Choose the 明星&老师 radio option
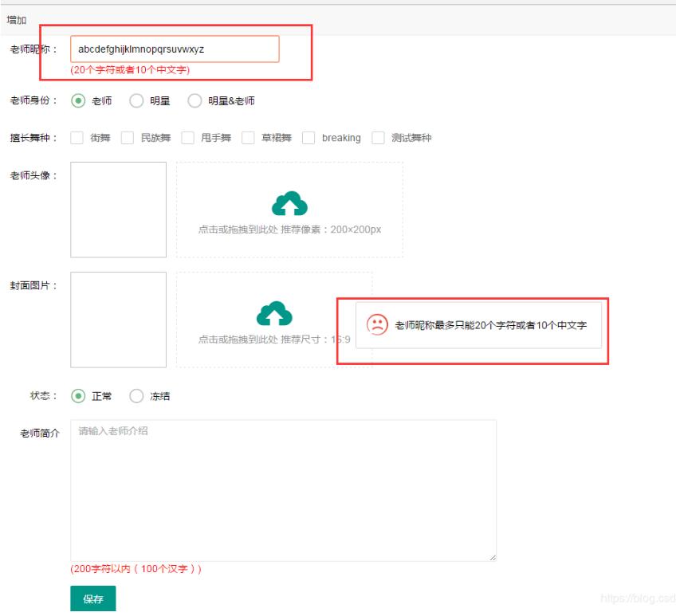The width and height of the screenshot is (676, 616). (x=195, y=101)
